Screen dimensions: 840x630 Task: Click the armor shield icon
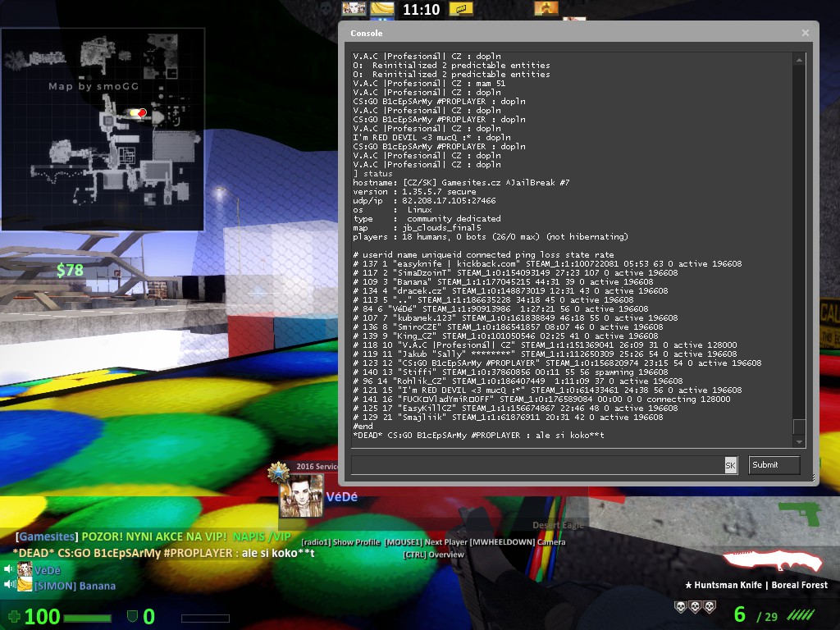pos(132,617)
